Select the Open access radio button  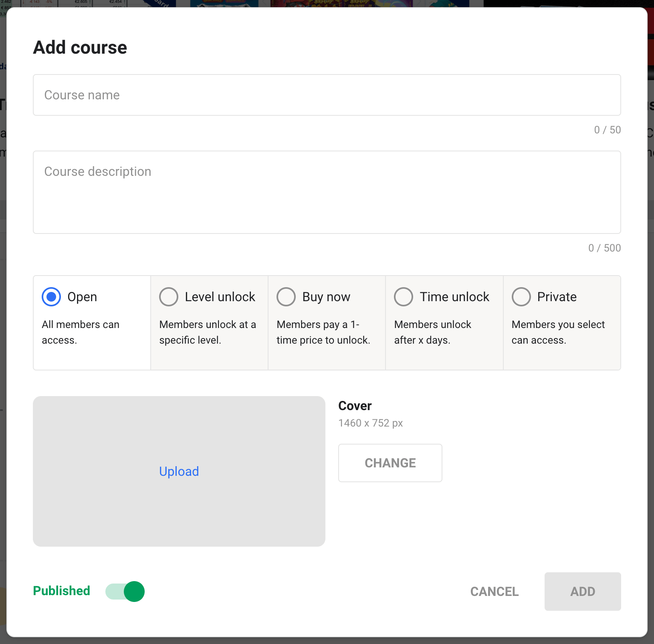[x=51, y=297]
